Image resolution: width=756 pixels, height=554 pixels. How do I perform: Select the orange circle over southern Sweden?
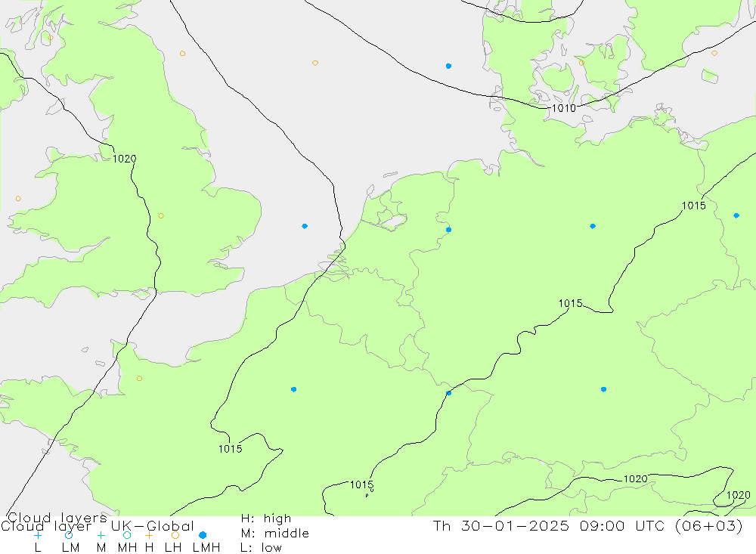coord(714,54)
